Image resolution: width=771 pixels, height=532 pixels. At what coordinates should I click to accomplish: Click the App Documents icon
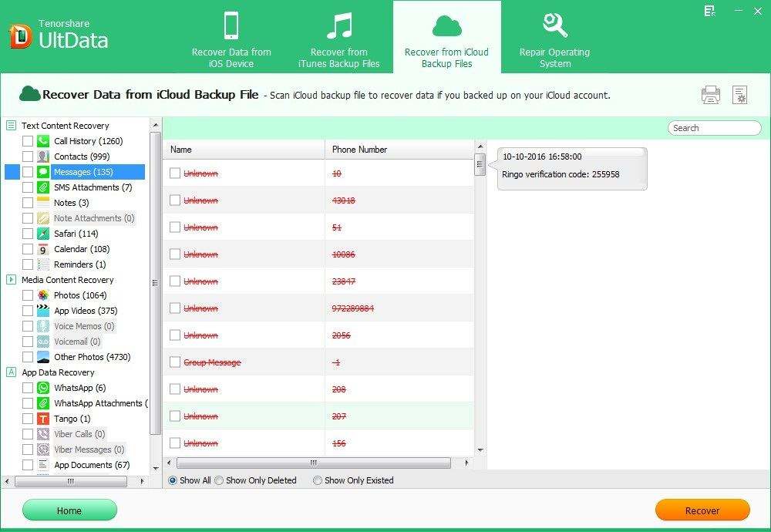(43, 465)
